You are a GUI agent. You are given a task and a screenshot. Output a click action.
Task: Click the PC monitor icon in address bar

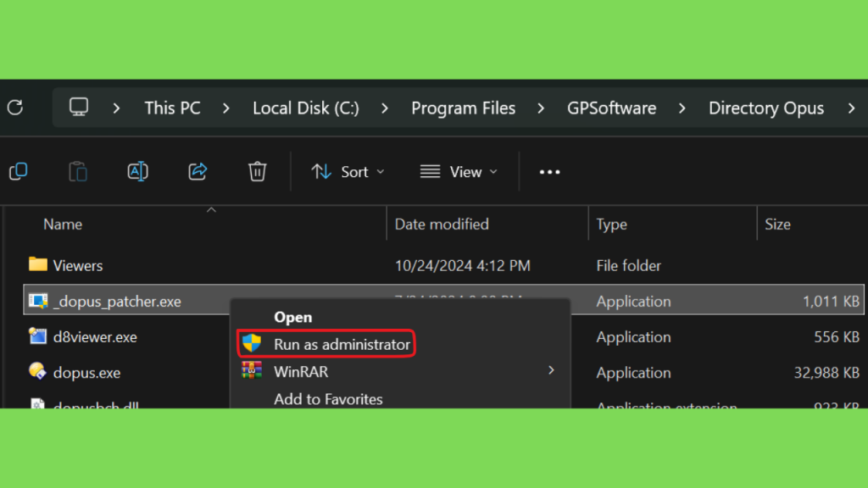tap(79, 107)
